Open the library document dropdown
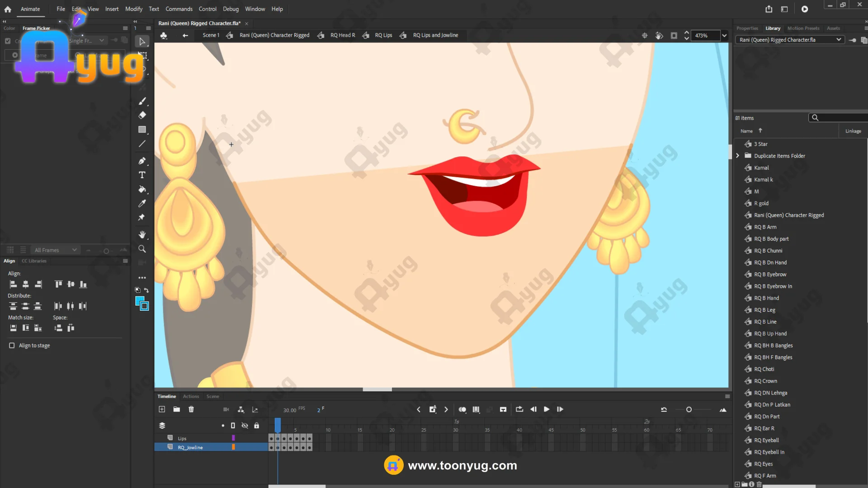Image resolution: width=868 pixels, height=488 pixels. tap(838, 40)
